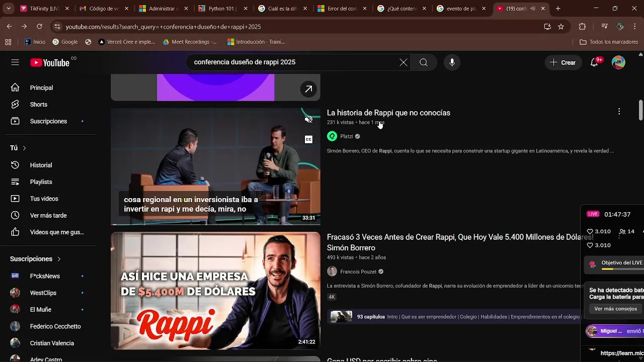Click Ver más consejos in the overlay

615,309
